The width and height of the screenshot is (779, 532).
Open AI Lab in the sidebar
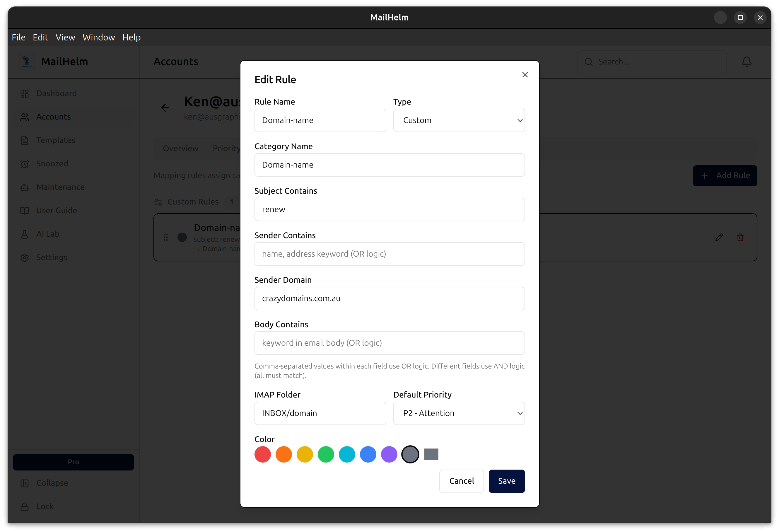point(48,234)
